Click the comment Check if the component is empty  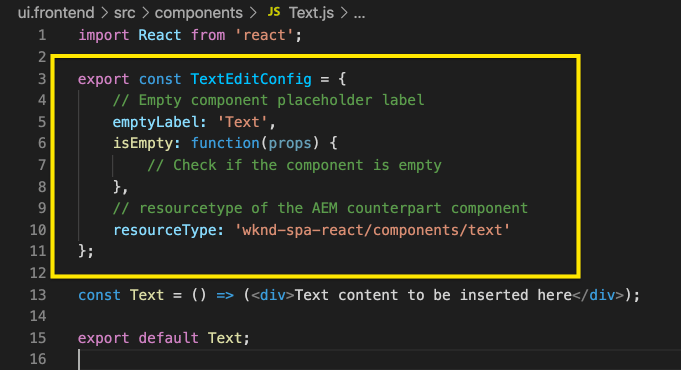pos(294,165)
